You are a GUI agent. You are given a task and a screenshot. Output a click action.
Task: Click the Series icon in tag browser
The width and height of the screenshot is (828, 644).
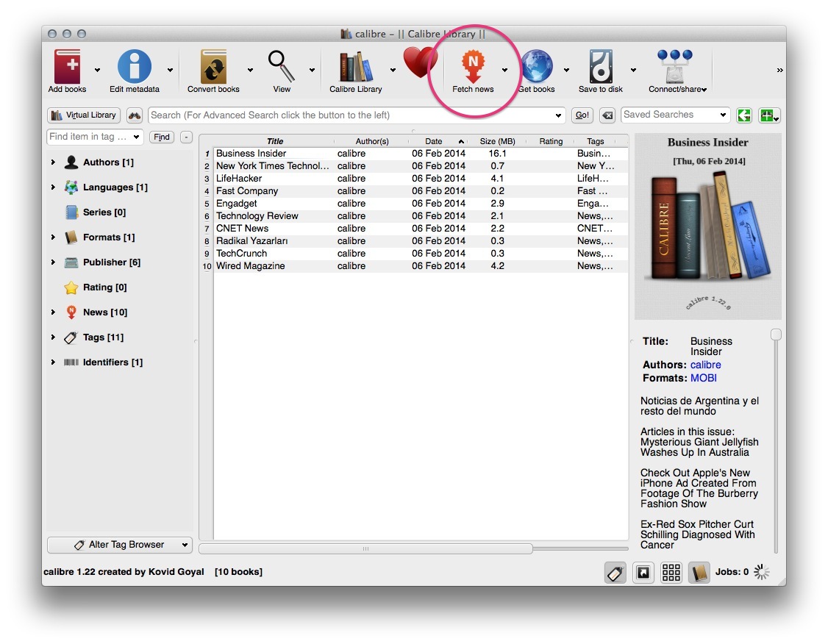pyautogui.click(x=71, y=212)
